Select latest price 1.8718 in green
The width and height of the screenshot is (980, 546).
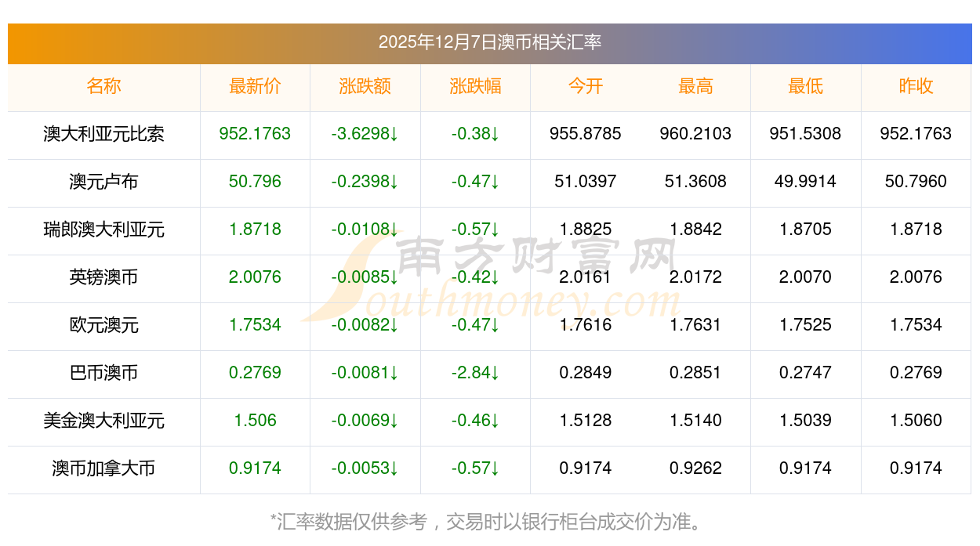point(255,230)
